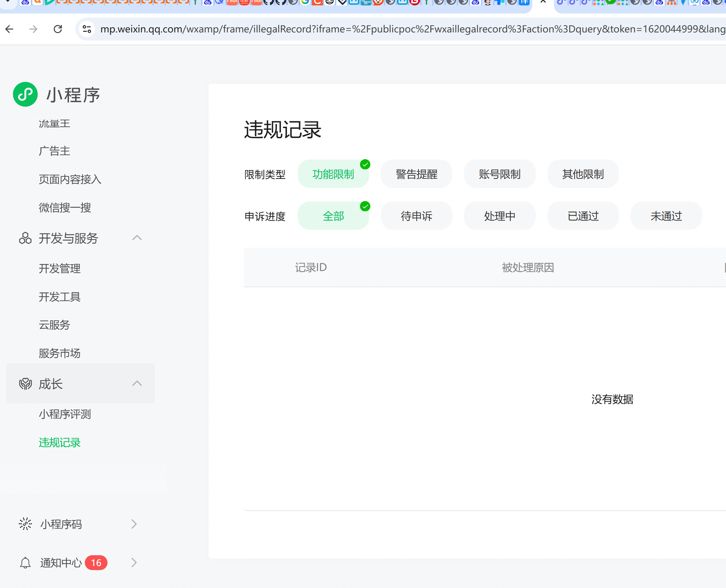Click the 成长 heart-hands icon
Viewport: 726px width, 588px height.
(25, 384)
